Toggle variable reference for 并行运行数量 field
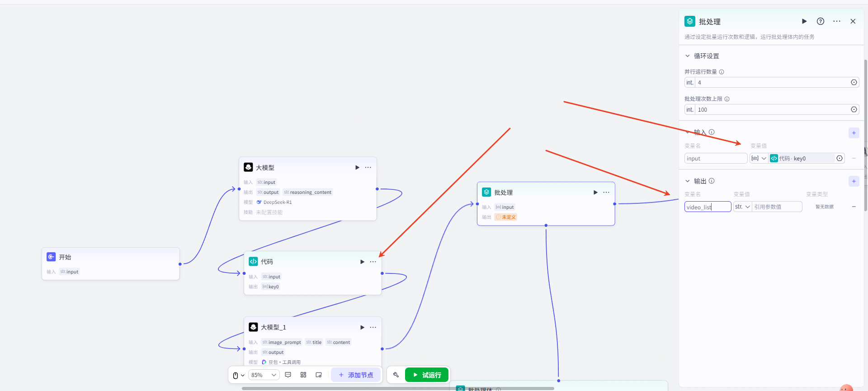 tap(854, 82)
